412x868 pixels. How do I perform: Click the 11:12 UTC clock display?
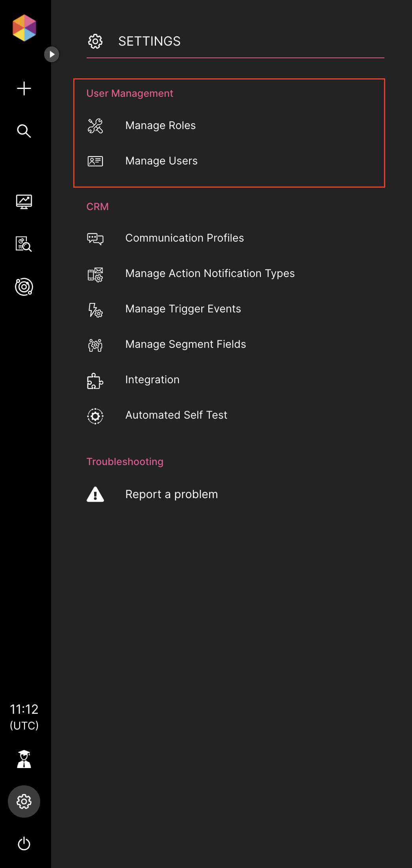(24, 717)
